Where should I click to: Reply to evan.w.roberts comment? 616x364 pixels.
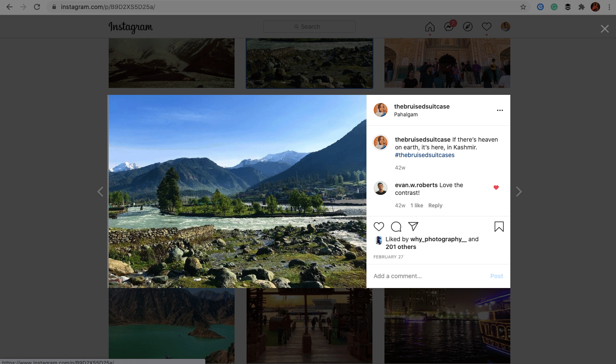click(x=435, y=206)
